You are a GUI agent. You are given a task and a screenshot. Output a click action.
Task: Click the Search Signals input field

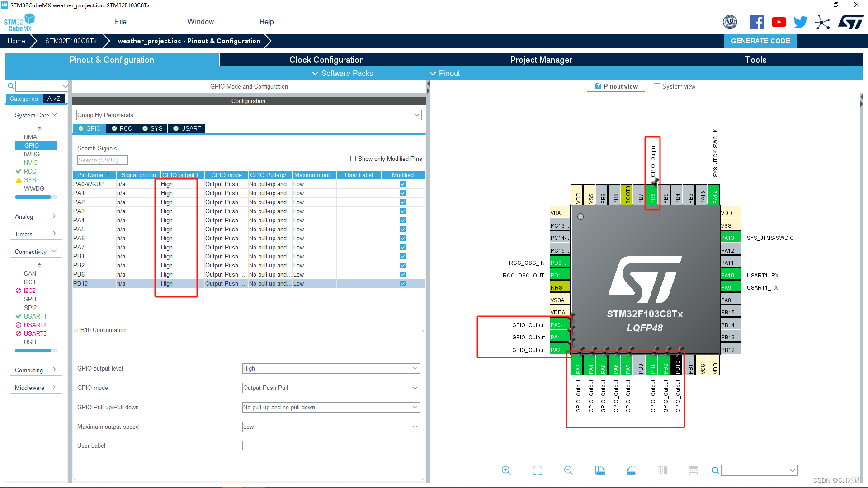point(102,160)
